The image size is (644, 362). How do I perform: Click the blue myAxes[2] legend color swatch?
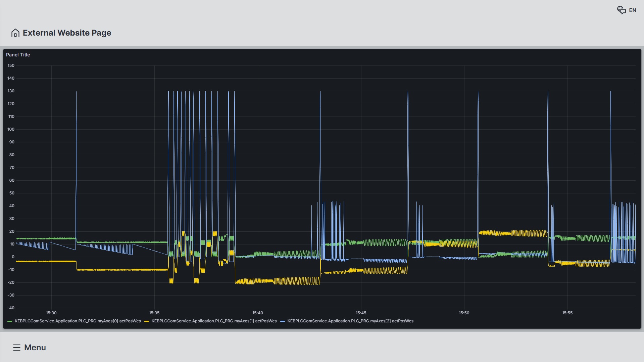tap(283, 321)
